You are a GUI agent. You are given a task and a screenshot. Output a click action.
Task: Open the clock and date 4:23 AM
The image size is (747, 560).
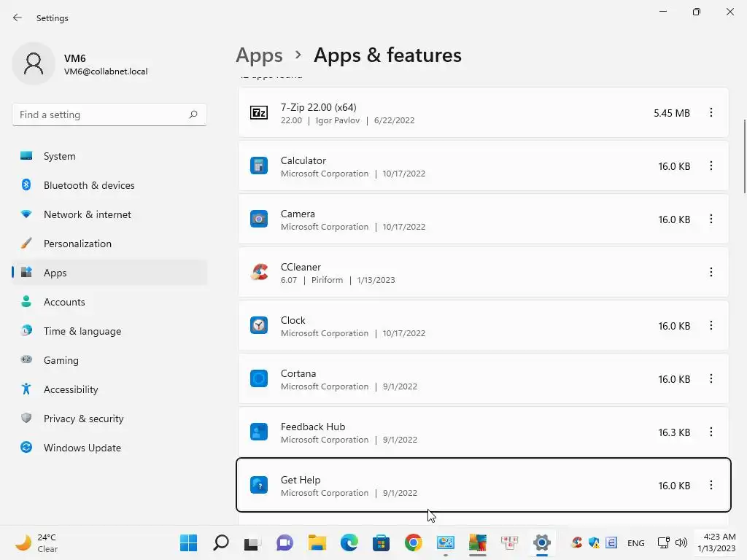coord(716,542)
